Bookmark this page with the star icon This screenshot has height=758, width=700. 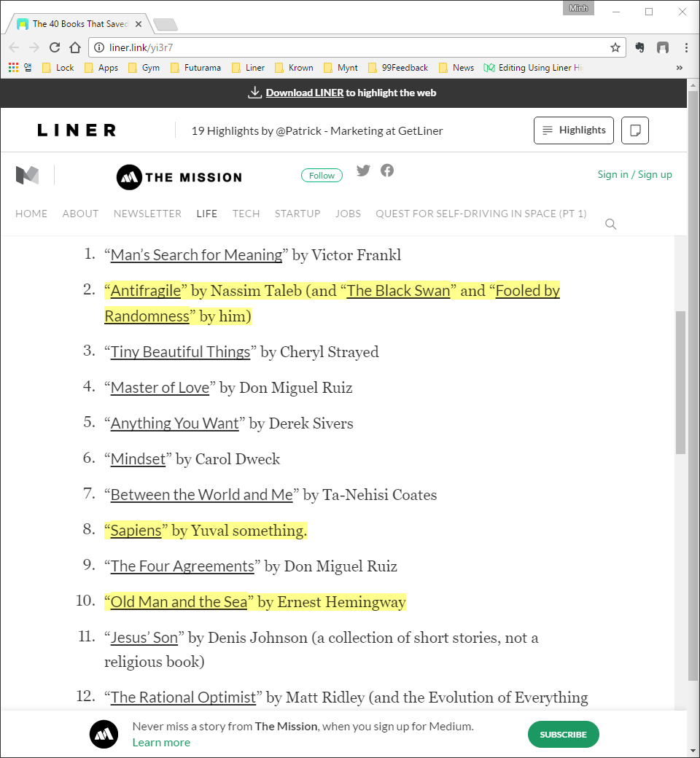click(x=615, y=47)
